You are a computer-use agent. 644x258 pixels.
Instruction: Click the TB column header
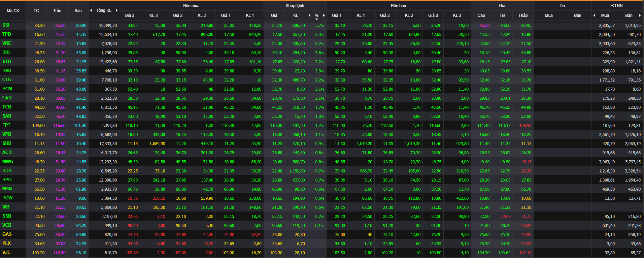point(502,15)
